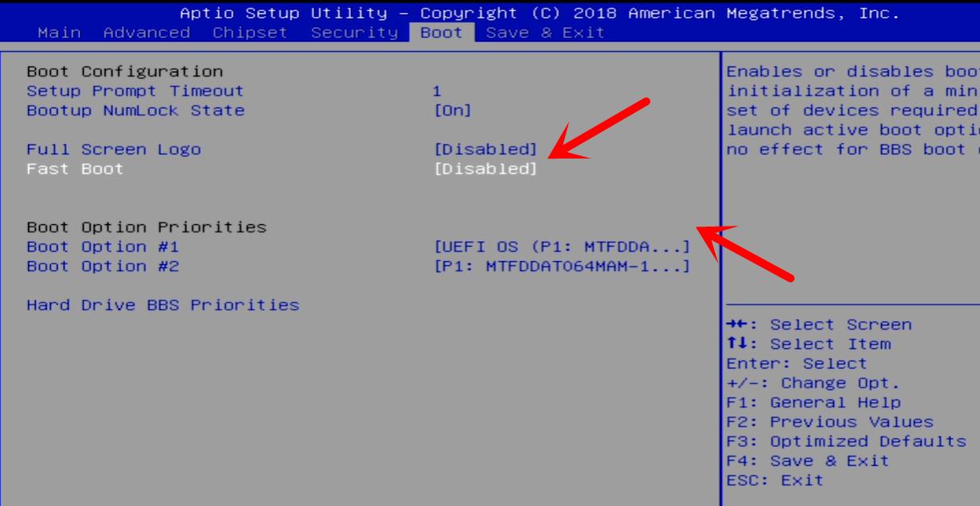Click the F2: Previous Values hint
Screen dimensions: 980x506
[x=830, y=422]
